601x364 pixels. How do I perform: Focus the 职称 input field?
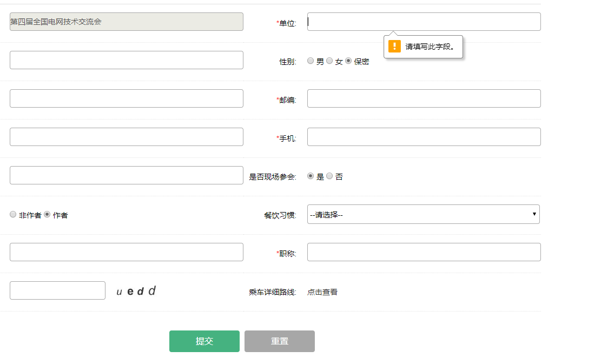click(x=424, y=252)
